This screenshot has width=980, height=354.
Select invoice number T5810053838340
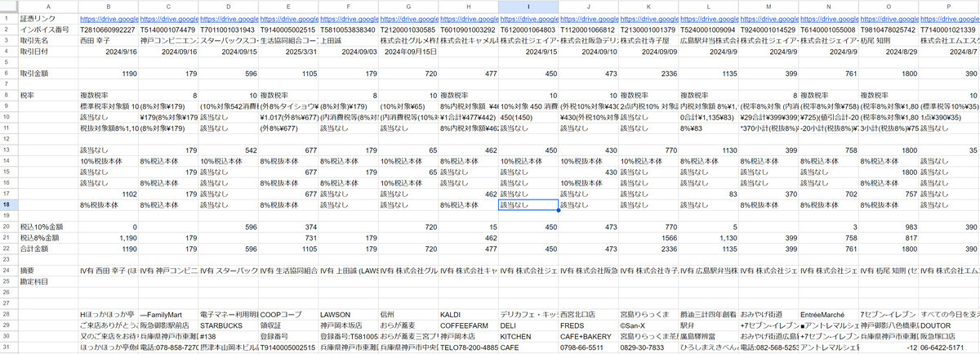(x=349, y=29)
